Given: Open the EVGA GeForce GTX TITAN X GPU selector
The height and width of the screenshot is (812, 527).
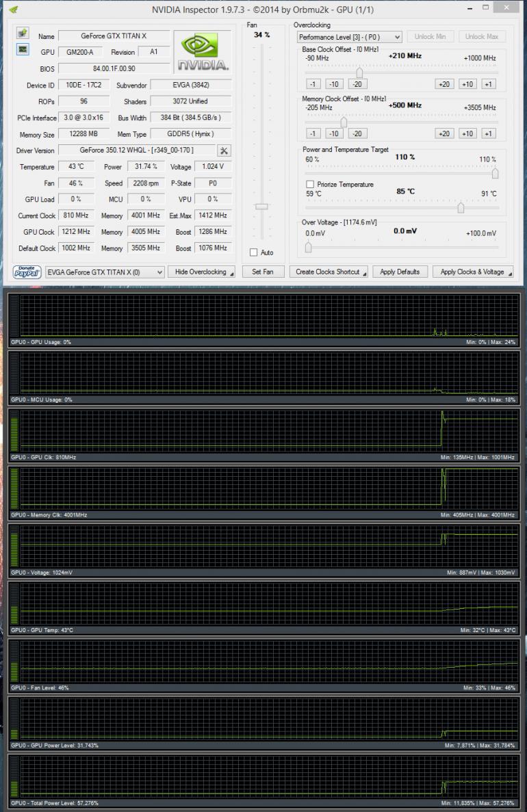Looking at the screenshot, I should (x=105, y=272).
